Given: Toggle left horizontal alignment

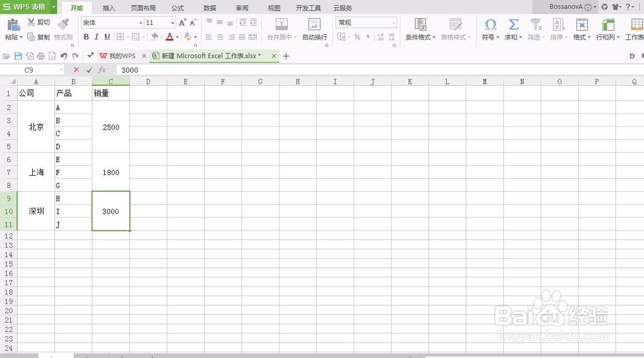Looking at the screenshot, I should [209, 37].
